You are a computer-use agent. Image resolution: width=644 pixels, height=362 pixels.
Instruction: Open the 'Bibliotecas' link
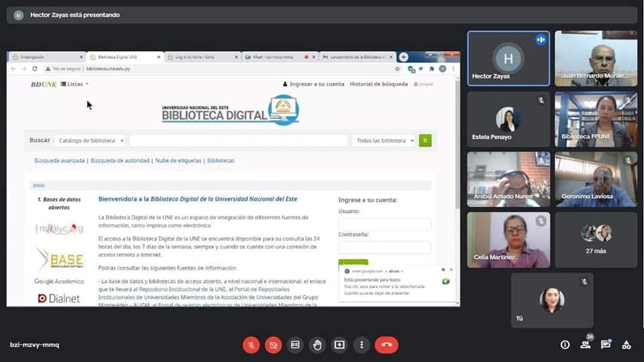[x=221, y=160]
